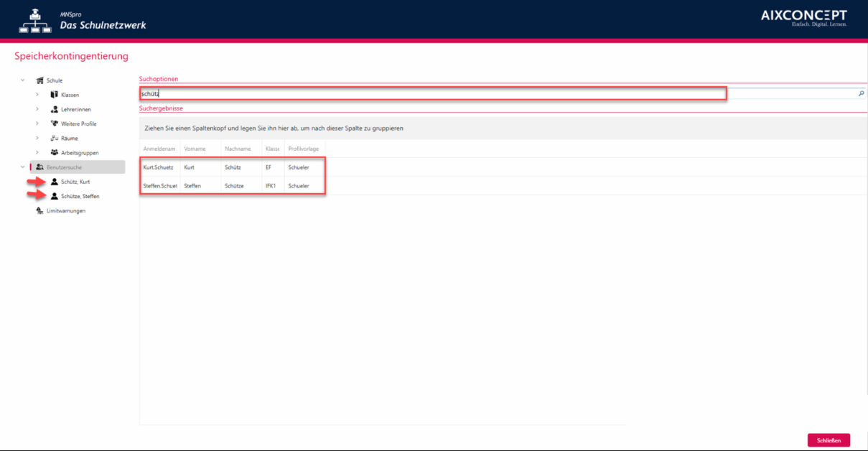Viewport: 868px width, 451px height.
Task: Expand the Klassen tree node
Action: tap(37, 95)
